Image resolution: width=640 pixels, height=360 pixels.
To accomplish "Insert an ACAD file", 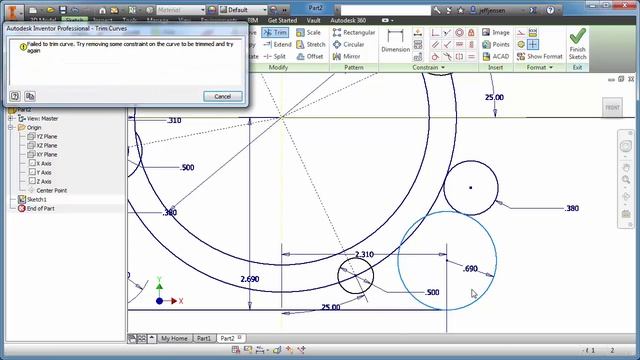I will click(x=496, y=56).
